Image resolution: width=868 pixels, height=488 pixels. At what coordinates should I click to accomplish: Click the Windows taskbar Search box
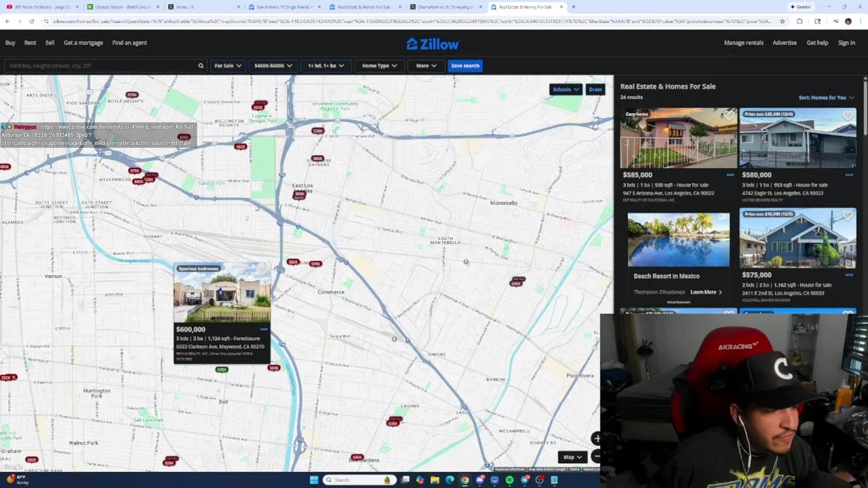(358, 480)
